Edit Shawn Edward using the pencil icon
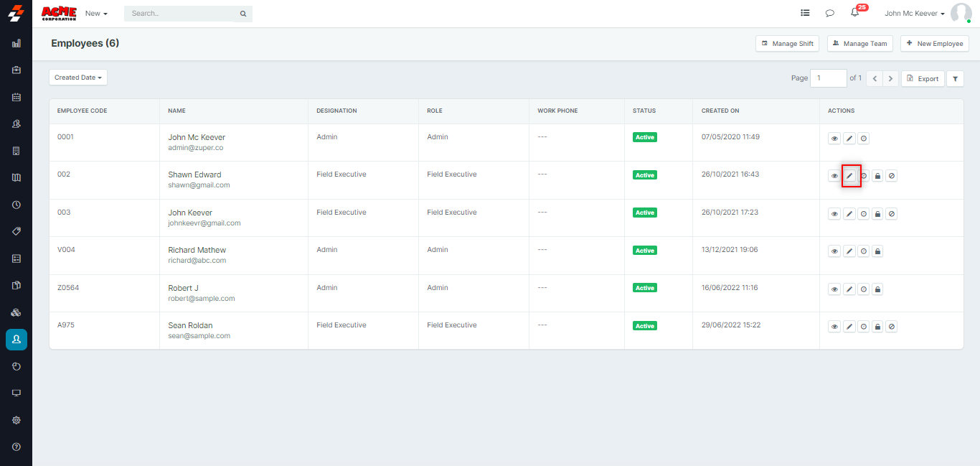This screenshot has height=466, width=980. (x=849, y=176)
